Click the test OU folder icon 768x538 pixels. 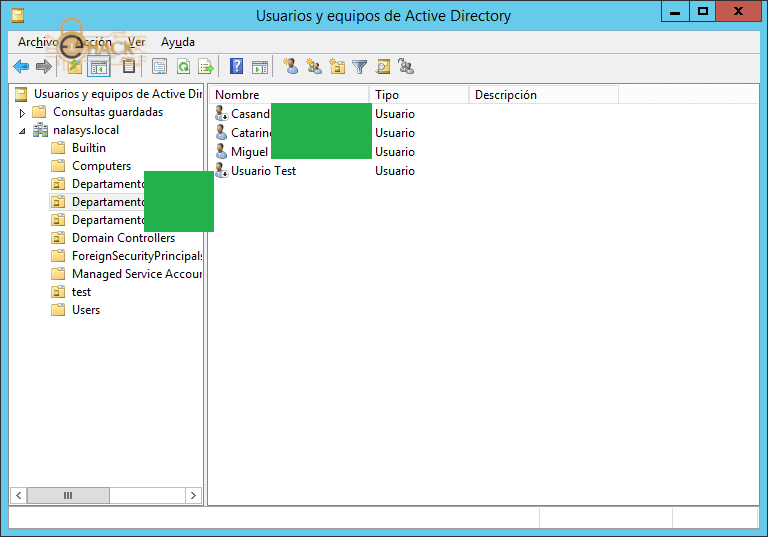58,292
